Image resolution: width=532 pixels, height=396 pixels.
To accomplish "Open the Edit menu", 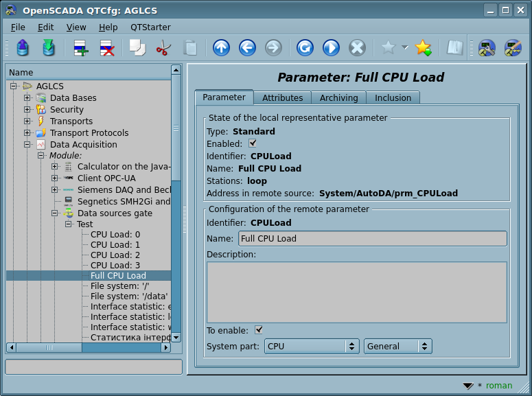I will point(45,27).
